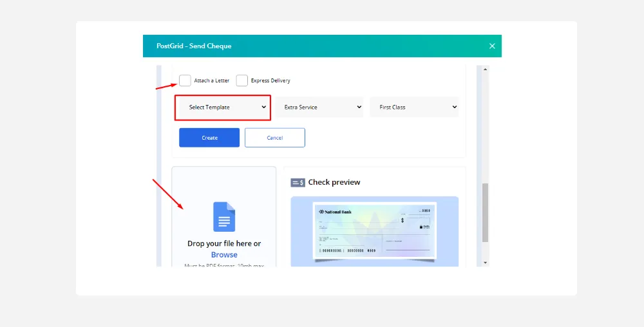Click the cheque icon beside Check preview
Screen dimensions: 644x327
click(x=298, y=183)
